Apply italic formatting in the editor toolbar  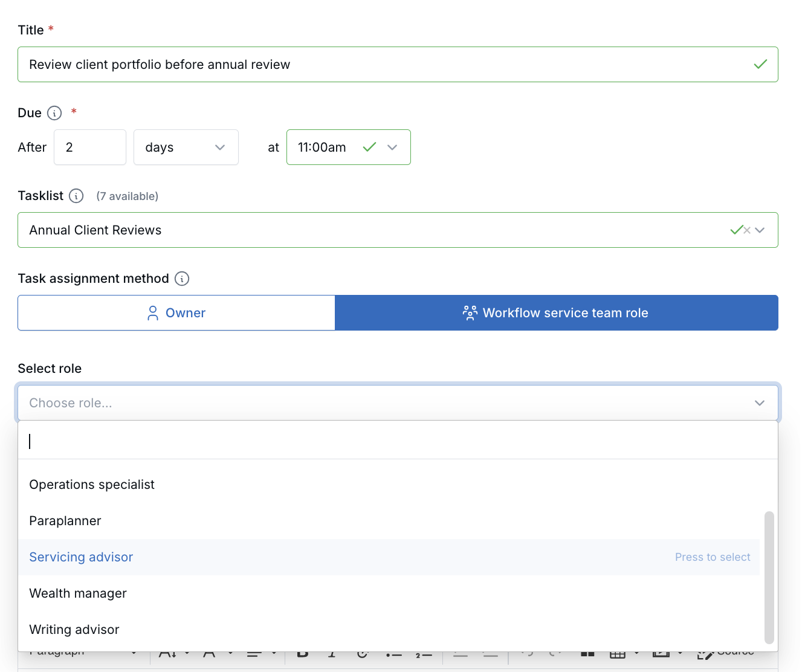point(331,654)
